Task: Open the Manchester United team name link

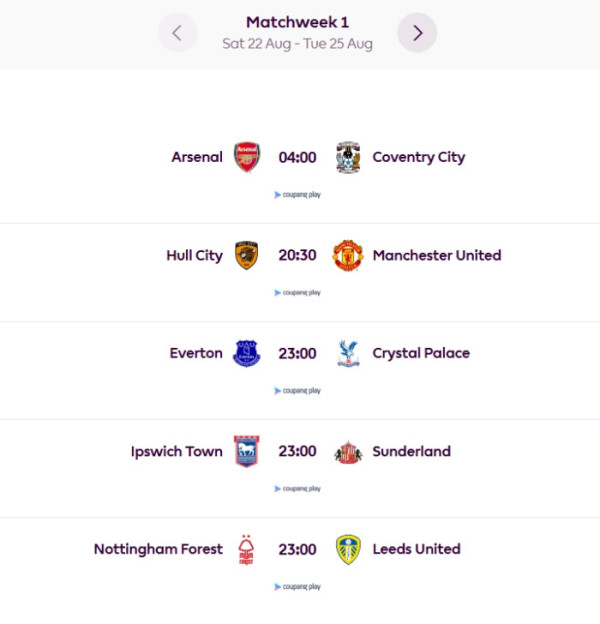Action: (x=437, y=255)
